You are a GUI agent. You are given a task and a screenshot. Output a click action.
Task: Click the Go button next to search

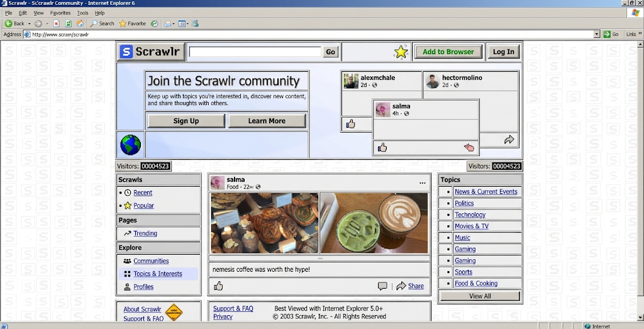[x=331, y=52]
